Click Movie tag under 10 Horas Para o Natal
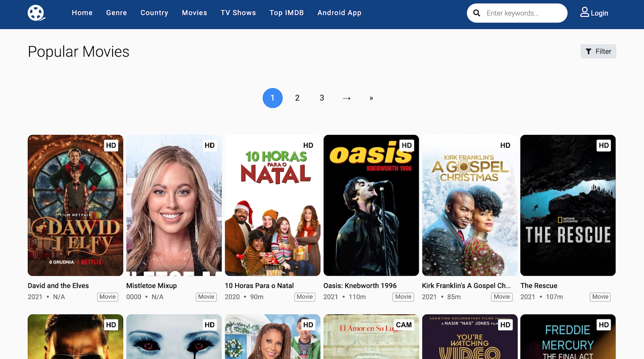Screen dimensions: 644x359 tap(305, 297)
